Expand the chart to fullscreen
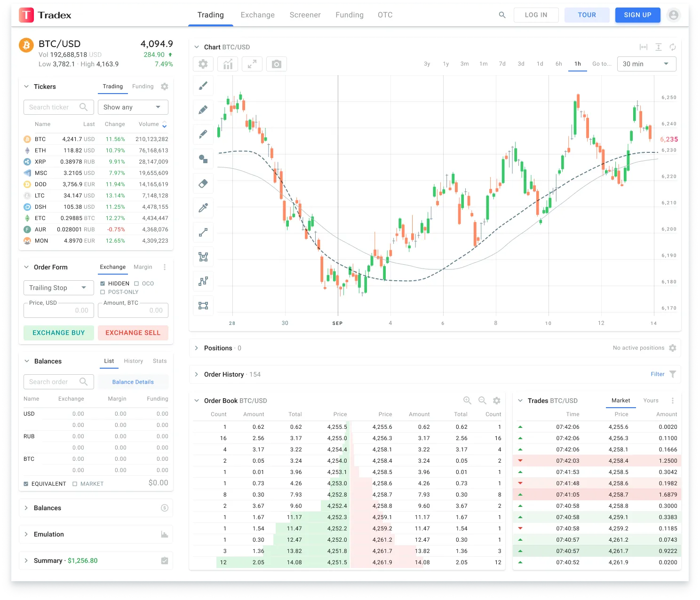Screen dimensions: 700x600 [252, 64]
